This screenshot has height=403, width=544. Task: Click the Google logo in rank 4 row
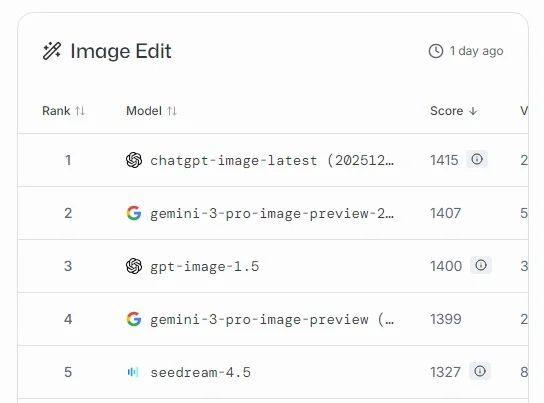pyautogui.click(x=134, y=319)
